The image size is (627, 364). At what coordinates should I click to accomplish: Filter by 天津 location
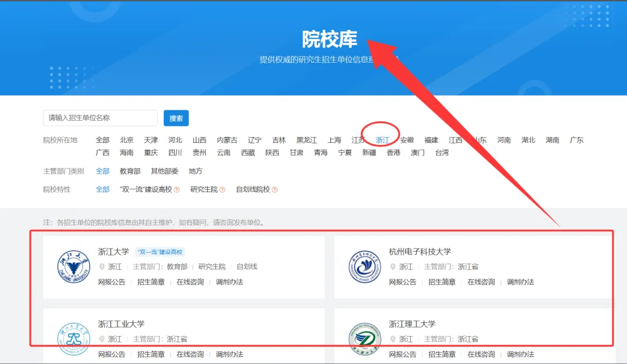tap(151, 140)
